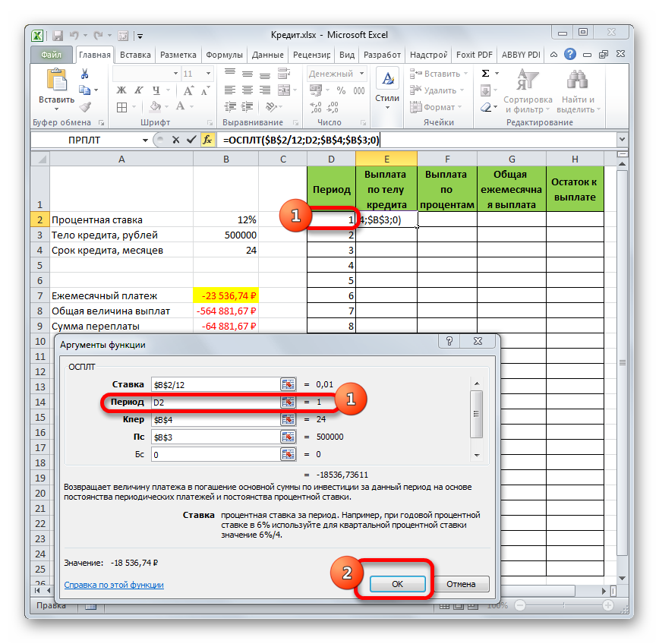659x644 pixels.
Task: Click the fx Insert Function button
Action: pos(207,140)
